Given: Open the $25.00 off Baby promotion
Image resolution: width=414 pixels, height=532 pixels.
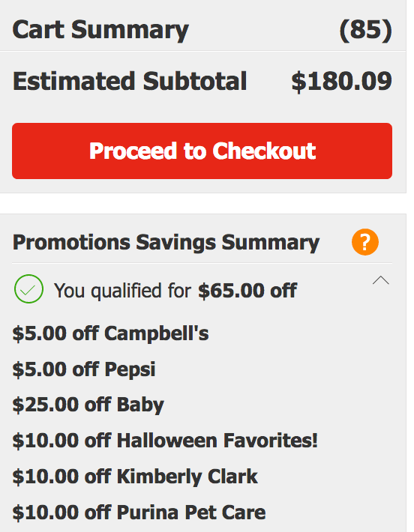Looking at the screenshot, I should [x=88, y=405].
